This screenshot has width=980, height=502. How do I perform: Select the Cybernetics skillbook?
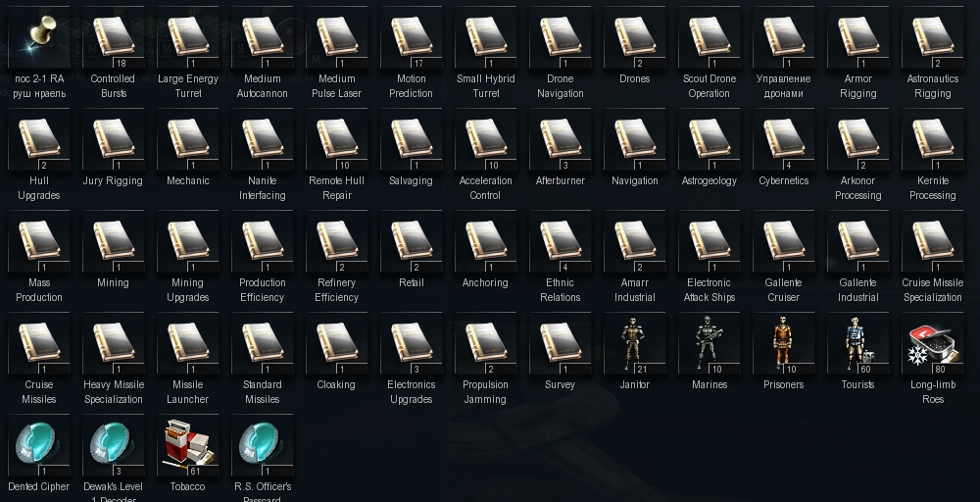(784, 139)
